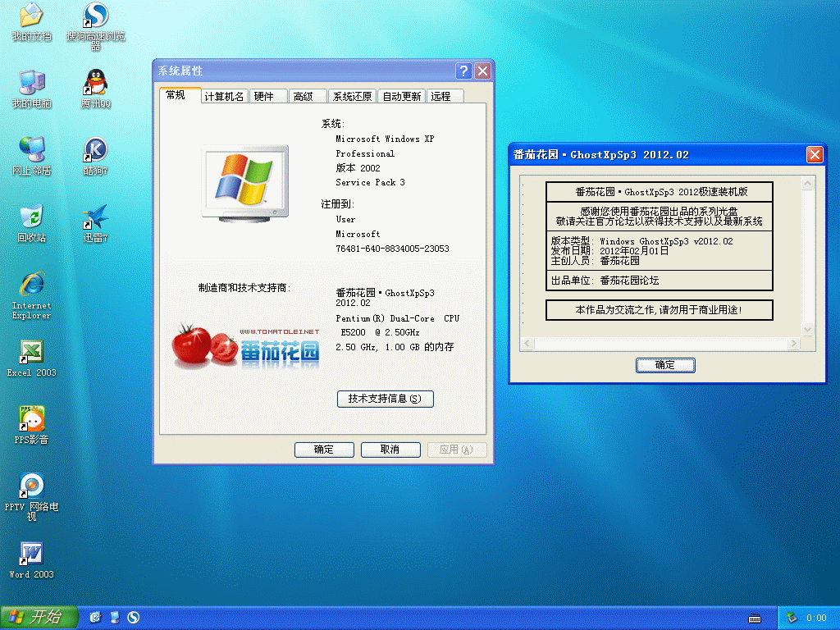Click the help question mark in 系统属性
This screenshot has height=630, width=840.
pyautogui.click(x=463, y=71)
